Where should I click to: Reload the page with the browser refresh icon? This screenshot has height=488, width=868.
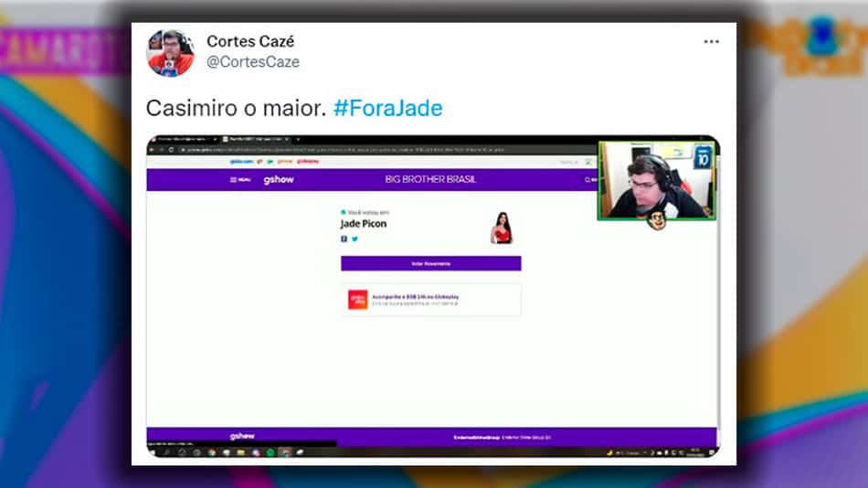(171, 150)
